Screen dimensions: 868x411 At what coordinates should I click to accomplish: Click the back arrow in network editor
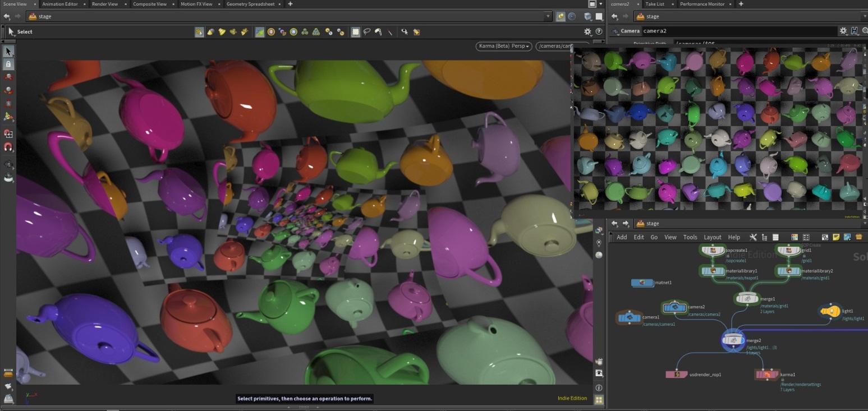point(614,223)
